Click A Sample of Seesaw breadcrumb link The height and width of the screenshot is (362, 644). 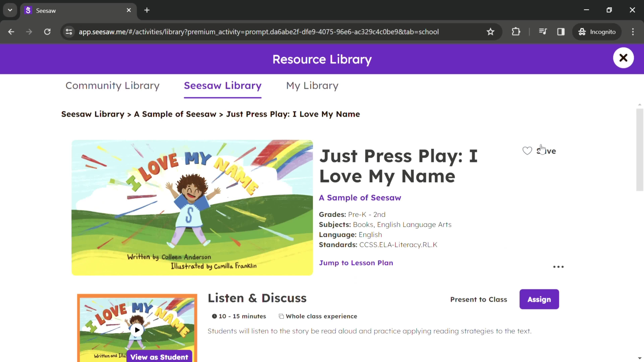coord(175,114)
